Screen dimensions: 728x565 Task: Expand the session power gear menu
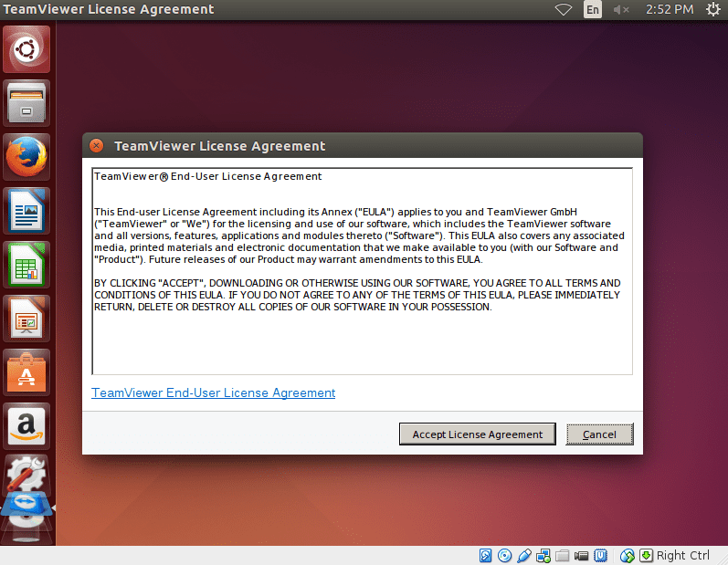coord(713,9)
